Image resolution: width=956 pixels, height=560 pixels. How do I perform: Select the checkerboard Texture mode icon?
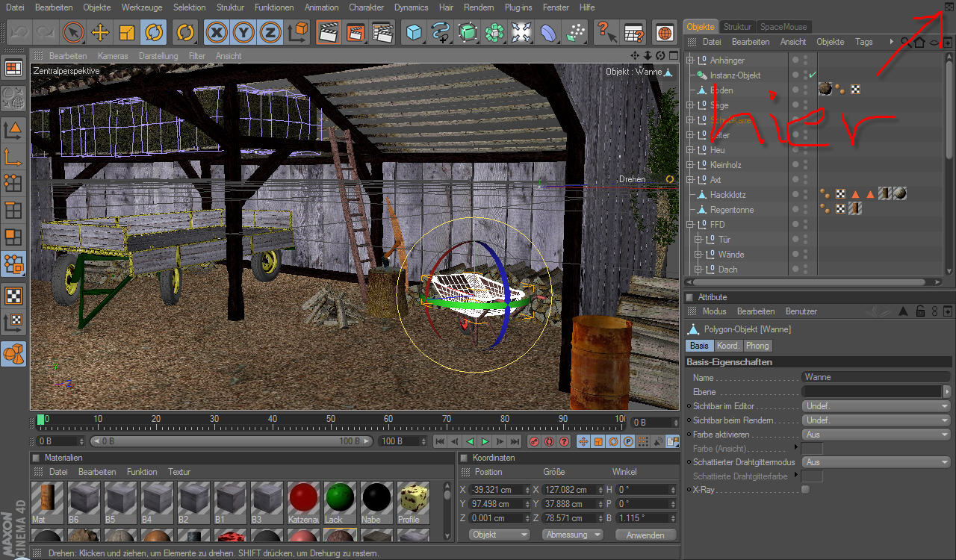coord(13,296)
